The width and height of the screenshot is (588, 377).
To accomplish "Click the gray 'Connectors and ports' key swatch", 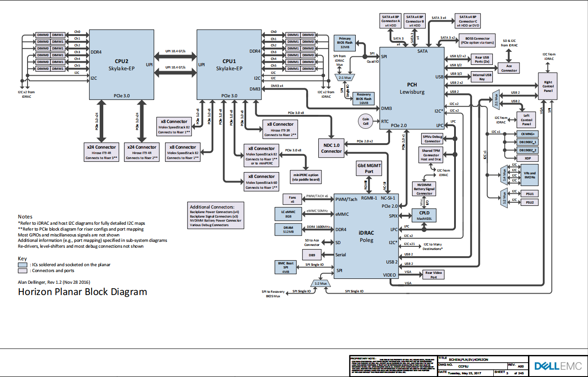I will [x=23, y=271].
